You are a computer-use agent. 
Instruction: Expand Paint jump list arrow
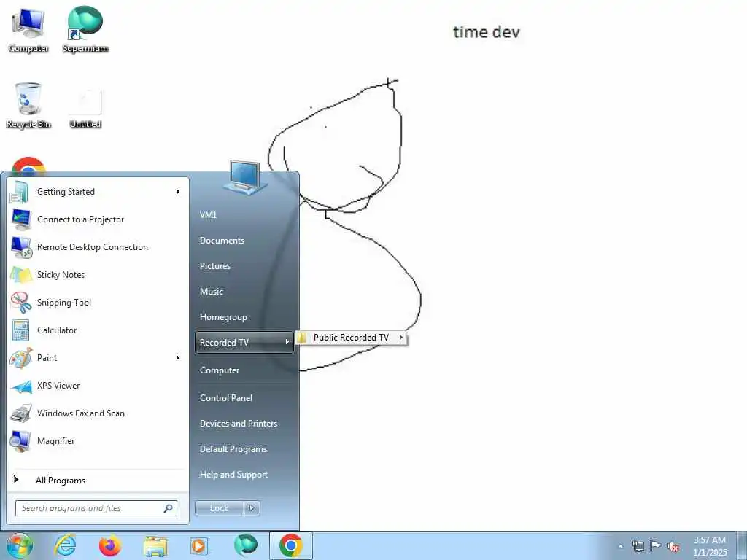click(x=178, y=357)
